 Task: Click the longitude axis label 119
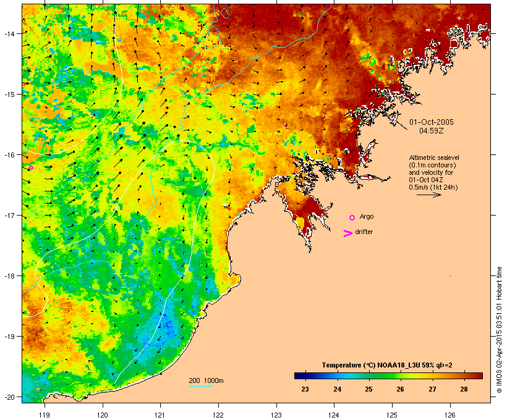pyautogui.click(x=45, y=415)
